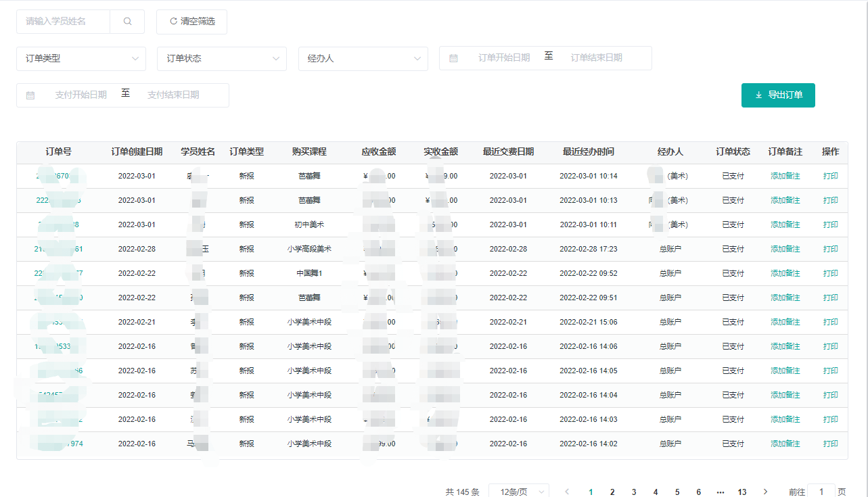This screenshot has height=497, width=868.
Task: Click 打印 for the 10:11 order
Action: (x=831, y=225)
